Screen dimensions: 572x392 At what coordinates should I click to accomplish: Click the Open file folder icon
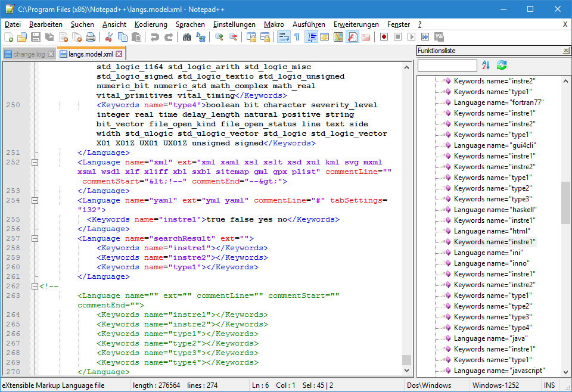click(x=22, y=37)
